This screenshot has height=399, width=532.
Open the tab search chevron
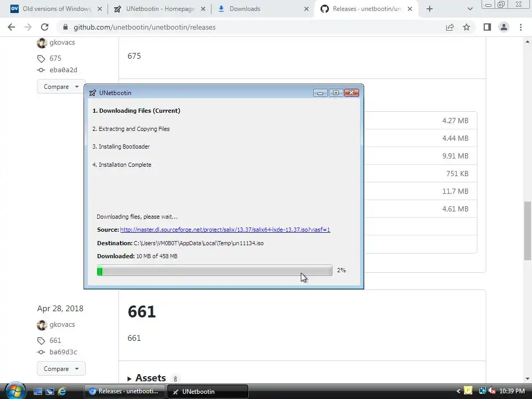[470, 9]
